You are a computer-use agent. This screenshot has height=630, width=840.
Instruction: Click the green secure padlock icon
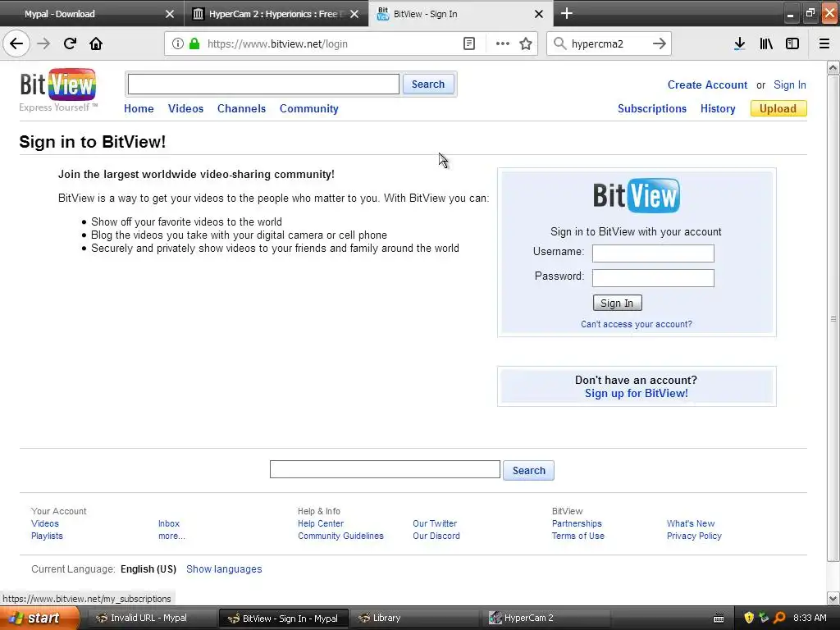pyautogui.click(x=194, y=43)
